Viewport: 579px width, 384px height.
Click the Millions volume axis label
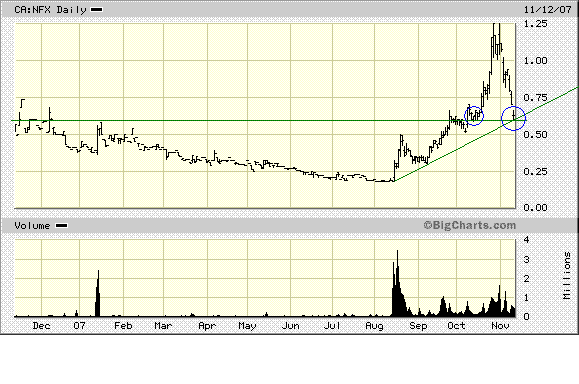pyautogui.click(x=567, y=275)
